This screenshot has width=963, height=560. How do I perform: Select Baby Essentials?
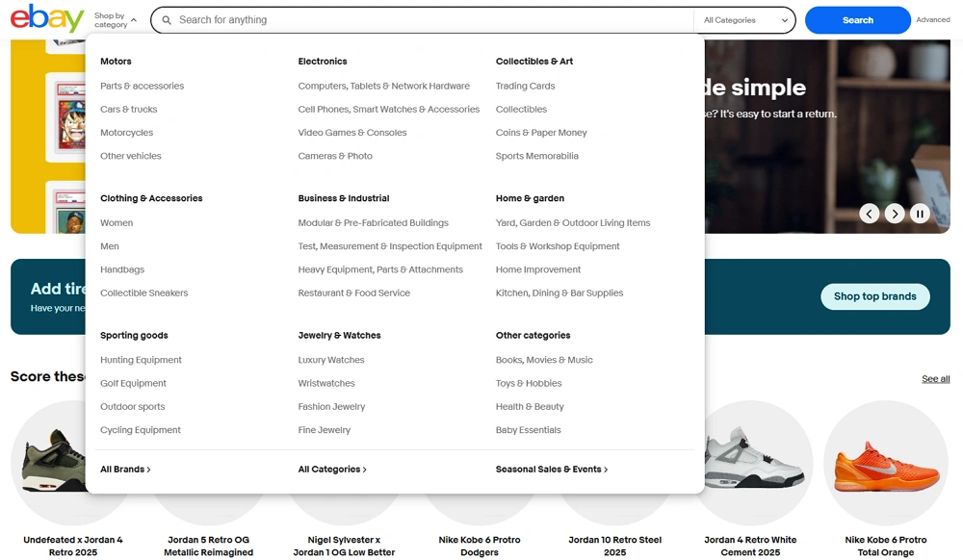528,430
